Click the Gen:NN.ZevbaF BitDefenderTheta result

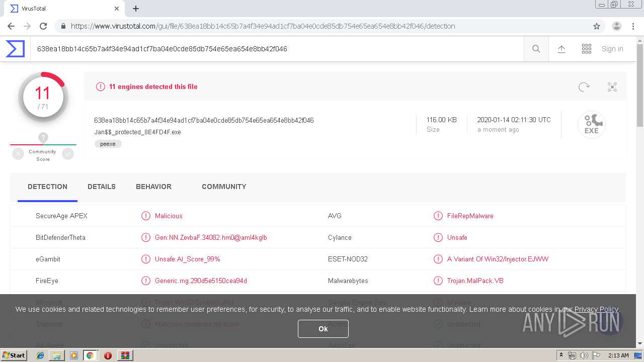click(x=211, y=237)
